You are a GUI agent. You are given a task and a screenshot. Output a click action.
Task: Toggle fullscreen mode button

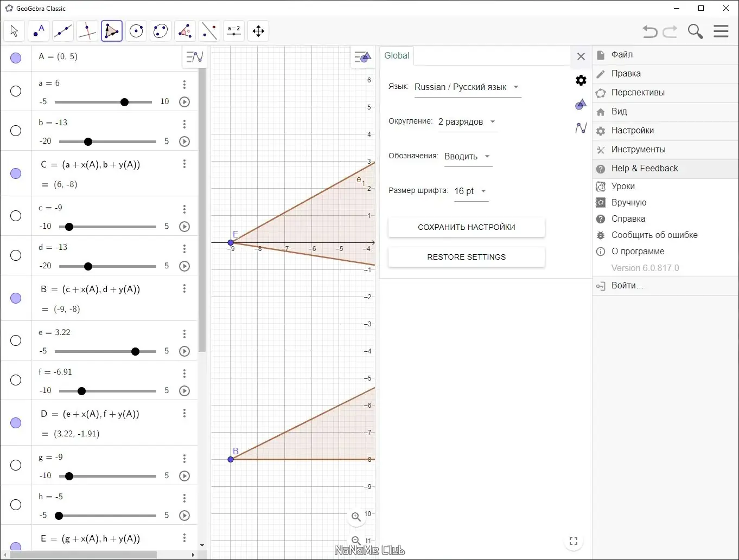tap(574, 540)
